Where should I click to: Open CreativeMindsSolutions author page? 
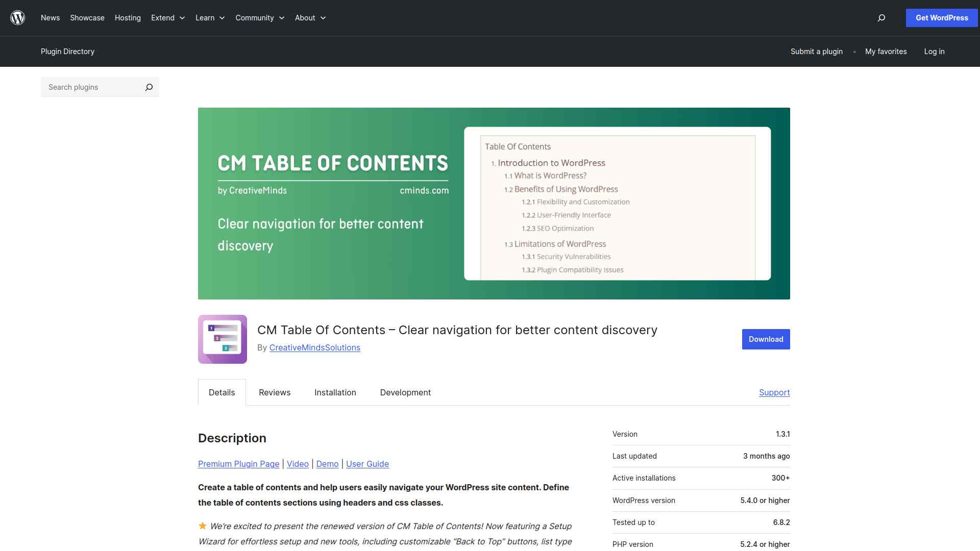point(315,347)
